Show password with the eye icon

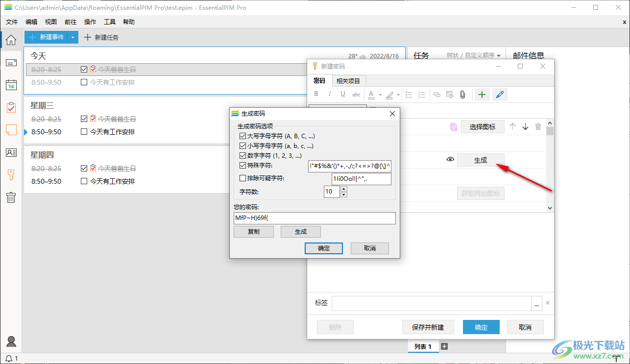click(450, 160)
